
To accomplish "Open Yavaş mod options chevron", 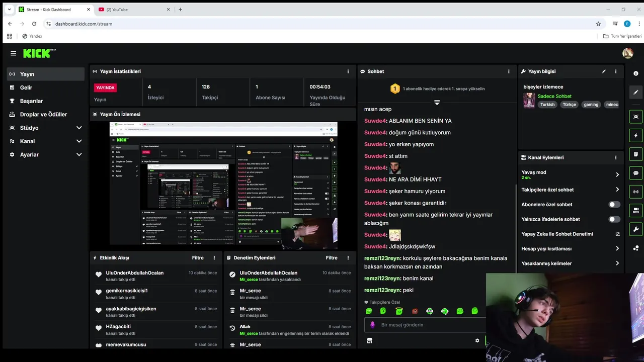I will [x=617, y=174].
